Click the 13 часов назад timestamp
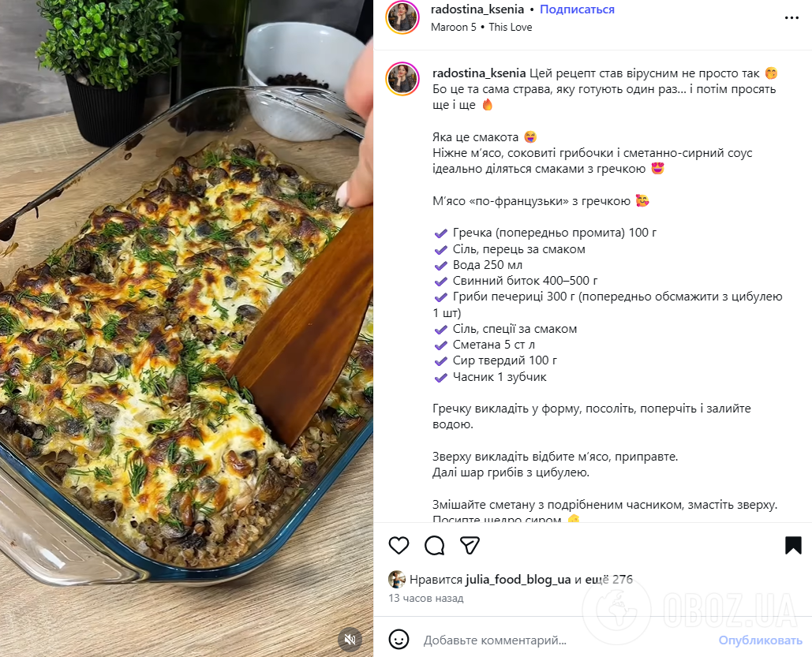 coord(425,599)
